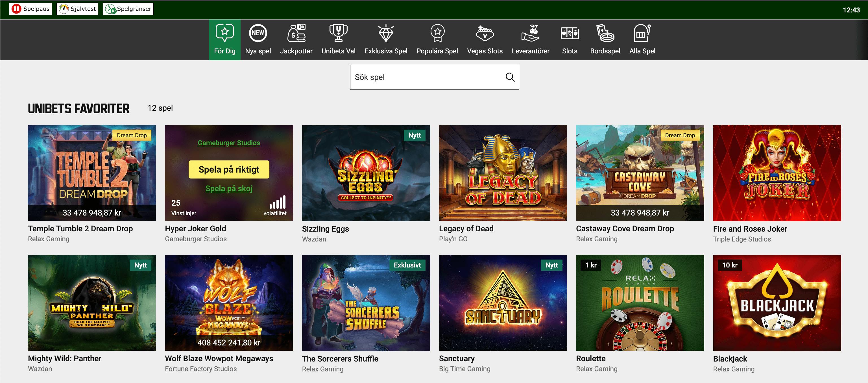Click the Leverantörer hand with cherries icon

tap(531, 33)
